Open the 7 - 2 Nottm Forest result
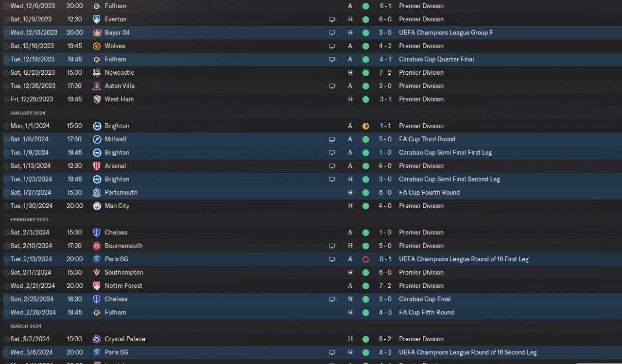The image size is (622, 364). 385,286
